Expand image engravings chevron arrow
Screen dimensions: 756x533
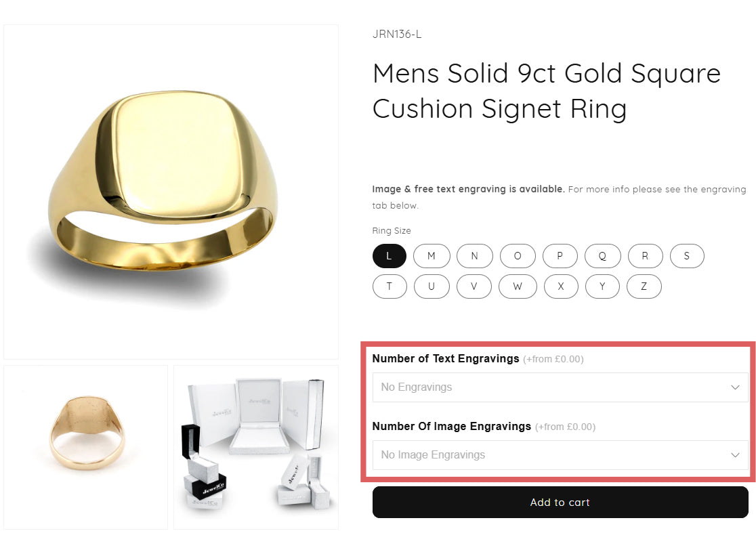point(735,455)
